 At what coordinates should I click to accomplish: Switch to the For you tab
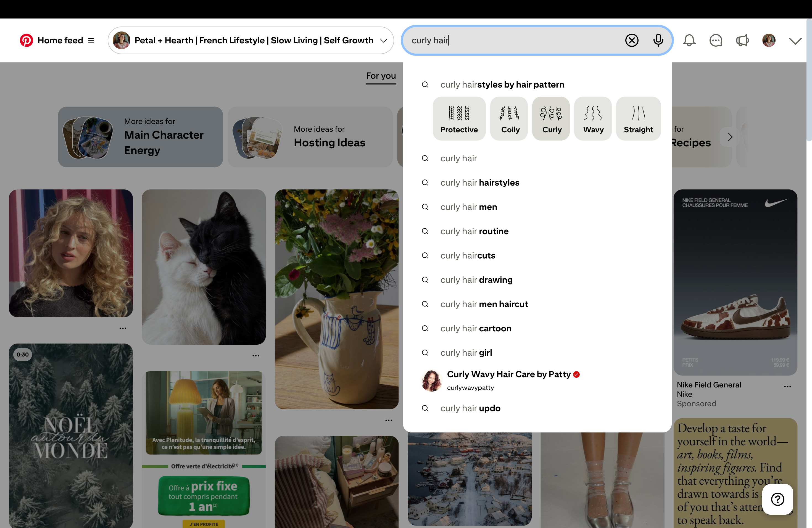tap(381, 76)
